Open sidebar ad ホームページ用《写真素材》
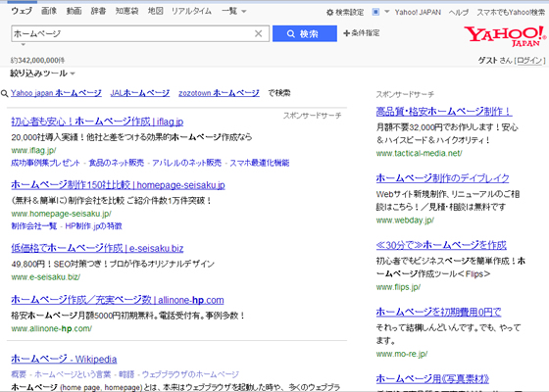This screenshot has height=392, width=549. tap(432, 378)
